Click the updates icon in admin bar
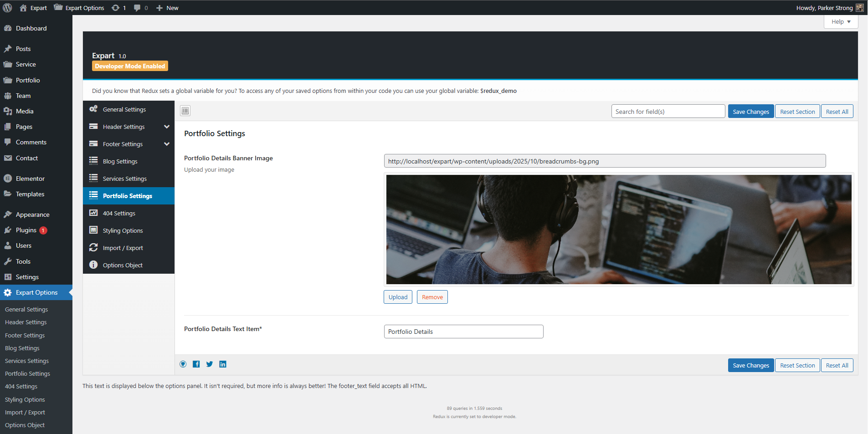 click(x=116, y=8)
